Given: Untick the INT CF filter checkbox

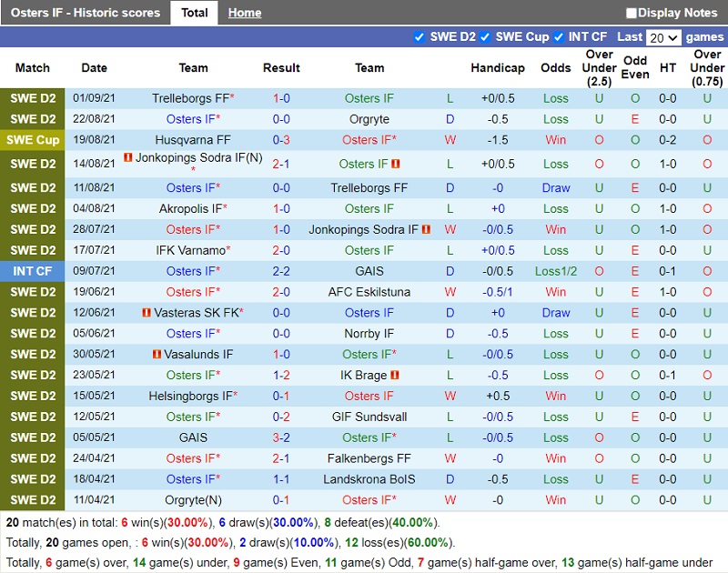Looking at the screenshot, I should click(x=557, y=37).
